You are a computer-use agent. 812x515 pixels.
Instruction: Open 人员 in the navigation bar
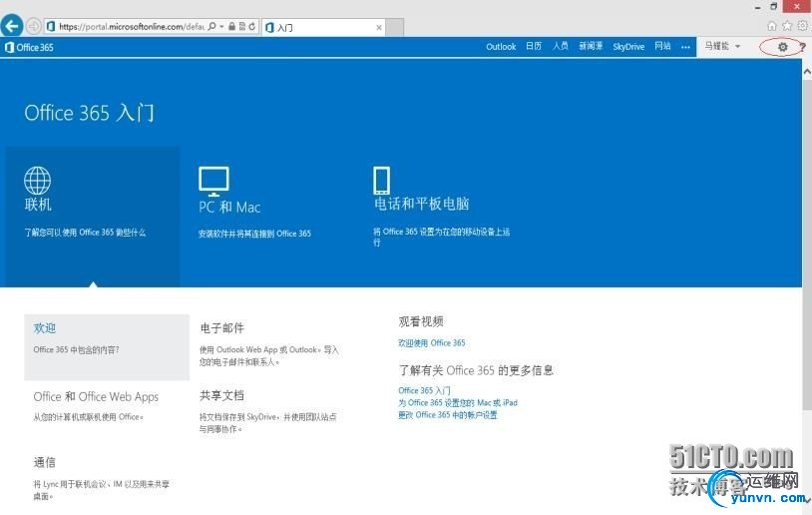click(561, 46)
